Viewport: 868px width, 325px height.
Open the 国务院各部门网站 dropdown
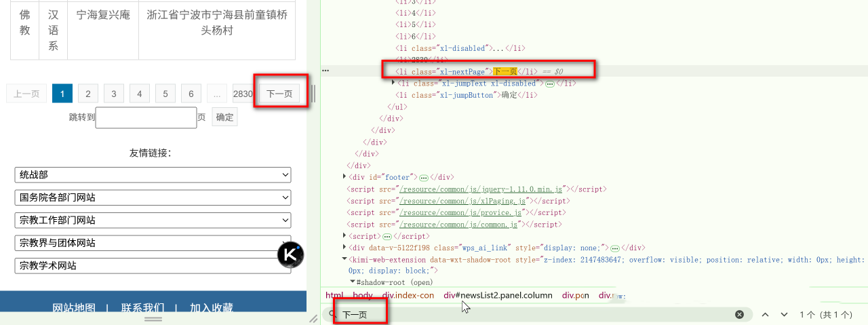pos(153,198)
